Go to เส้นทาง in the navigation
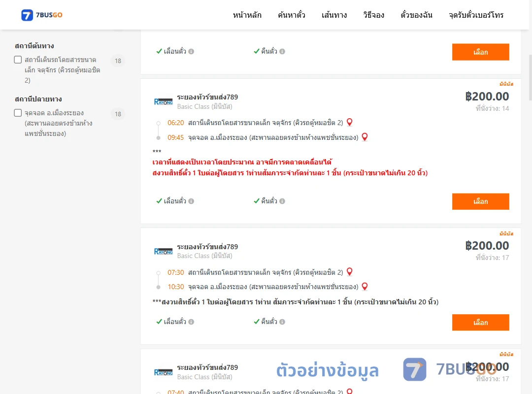Screen dimensions: 532x394 [x=334, y=15]
